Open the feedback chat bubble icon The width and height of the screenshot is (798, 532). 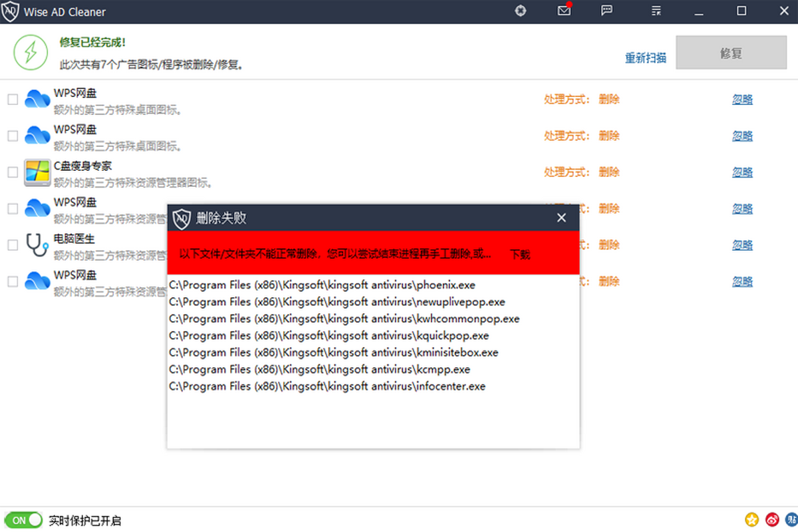click(x=606, y=11)
